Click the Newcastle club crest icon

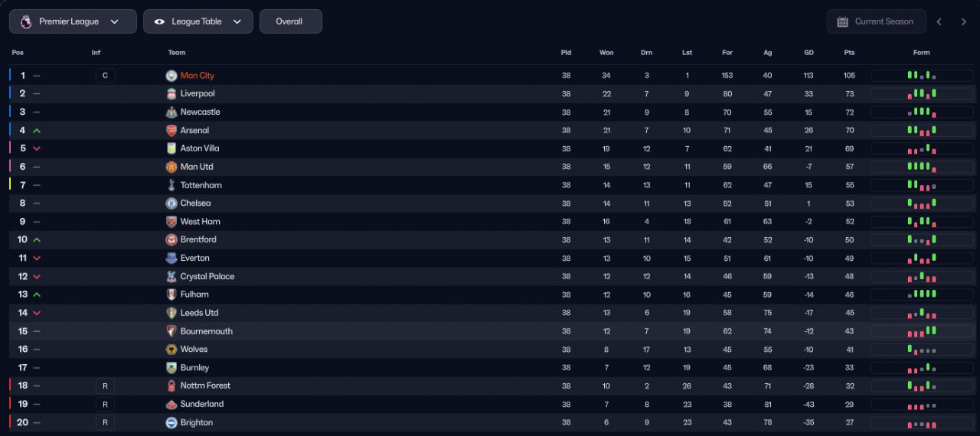[x=171, y=112]
